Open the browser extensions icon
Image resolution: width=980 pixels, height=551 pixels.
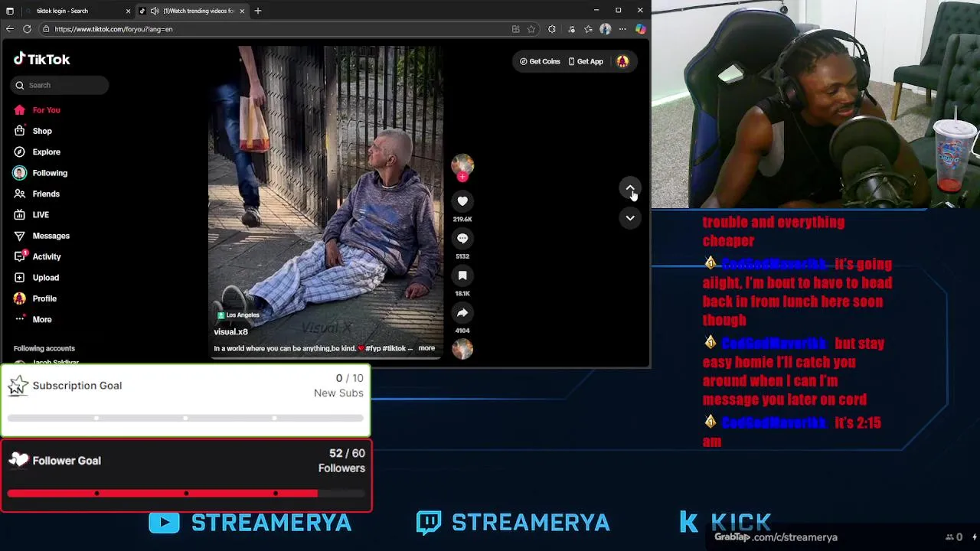(552, 29)
